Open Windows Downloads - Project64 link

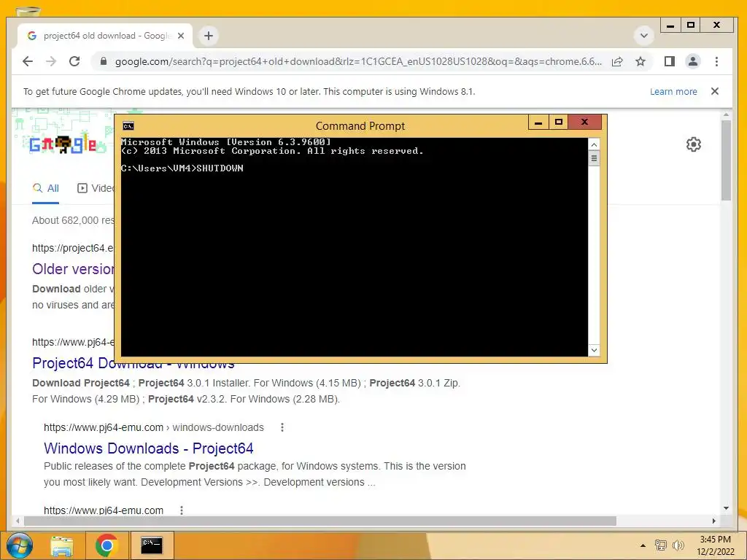point(148,448)
